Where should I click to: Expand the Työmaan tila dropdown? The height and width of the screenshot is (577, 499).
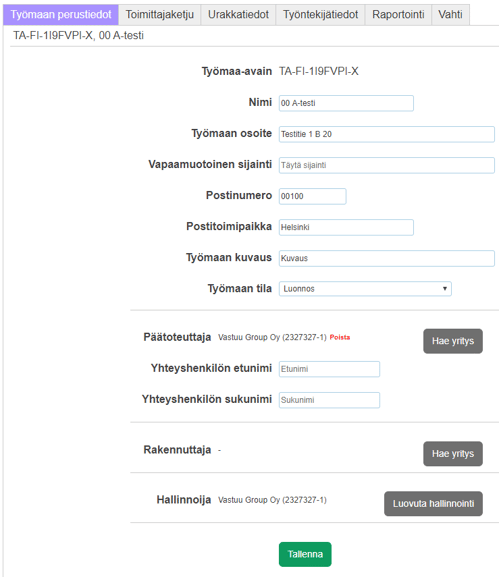pos(365,289)
